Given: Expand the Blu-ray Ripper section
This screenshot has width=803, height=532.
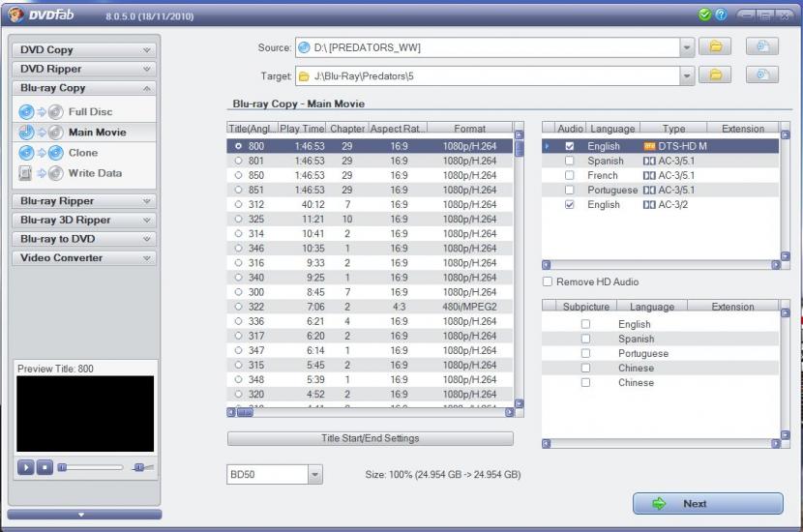Looking at the screenshot, I should point(84,201).
